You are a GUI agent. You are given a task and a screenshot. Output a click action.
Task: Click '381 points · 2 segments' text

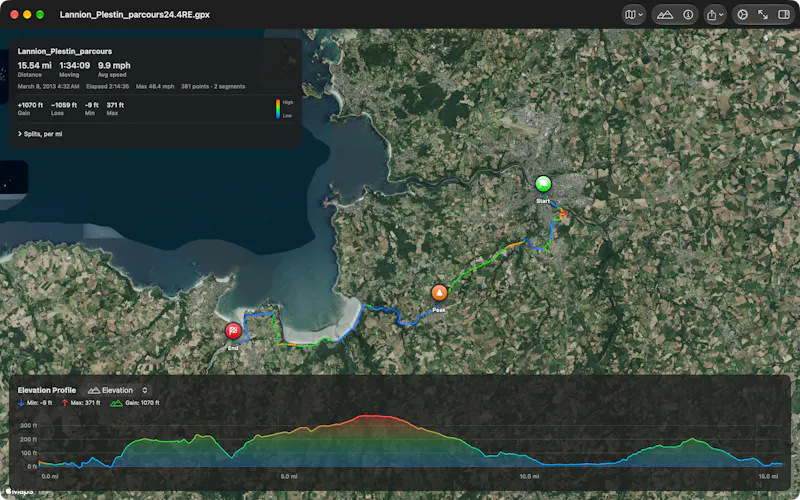[213, 87]
